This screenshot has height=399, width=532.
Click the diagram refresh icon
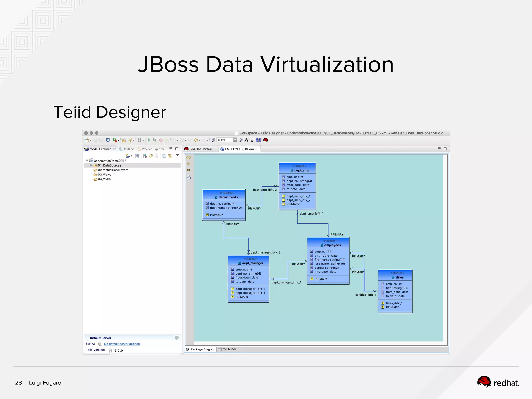point(189,158)
